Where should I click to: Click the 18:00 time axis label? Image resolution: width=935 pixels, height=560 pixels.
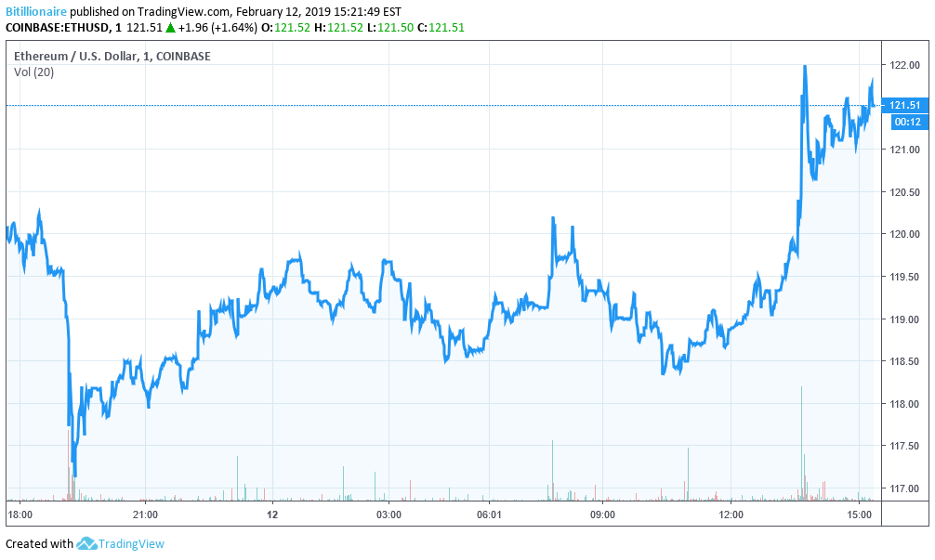tap(20, 514)
